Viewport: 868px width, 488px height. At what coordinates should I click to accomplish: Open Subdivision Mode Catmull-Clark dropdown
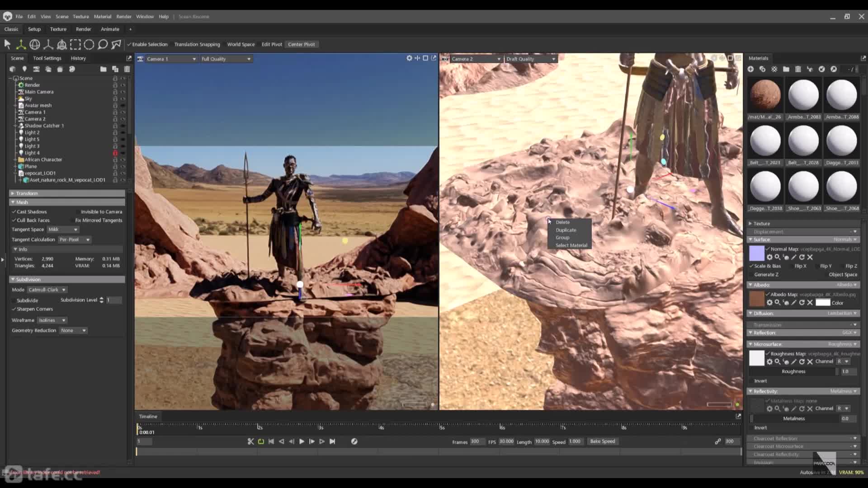coord(47,290)
